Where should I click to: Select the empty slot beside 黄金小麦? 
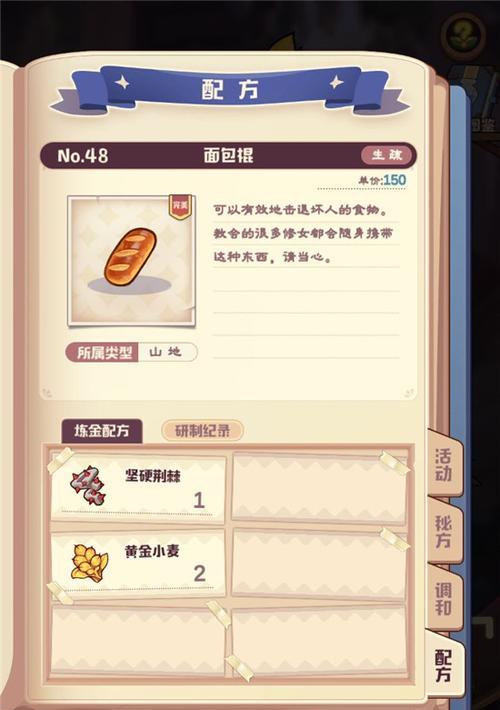pyautogui.click(x=319, y=563)
